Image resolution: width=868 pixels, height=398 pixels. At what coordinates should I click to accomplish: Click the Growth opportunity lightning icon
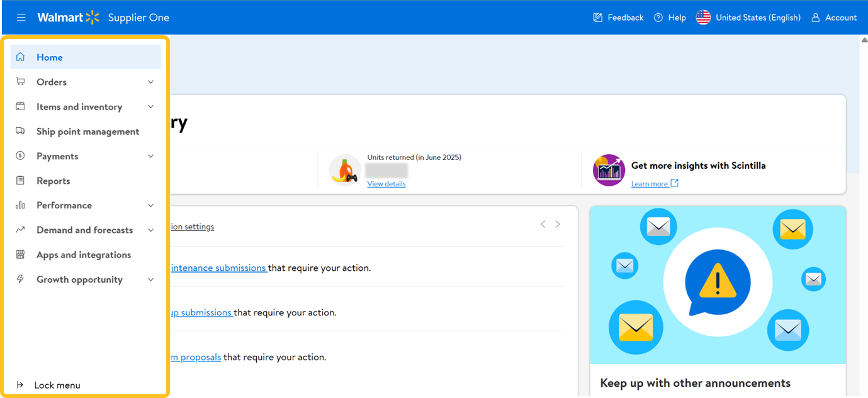tap(20, 279)
